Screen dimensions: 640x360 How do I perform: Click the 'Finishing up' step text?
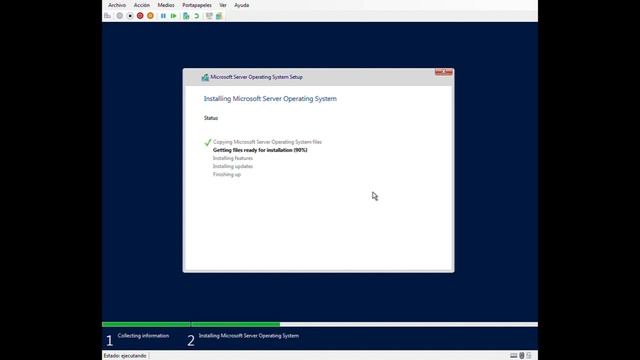click(x=227, y=175)
